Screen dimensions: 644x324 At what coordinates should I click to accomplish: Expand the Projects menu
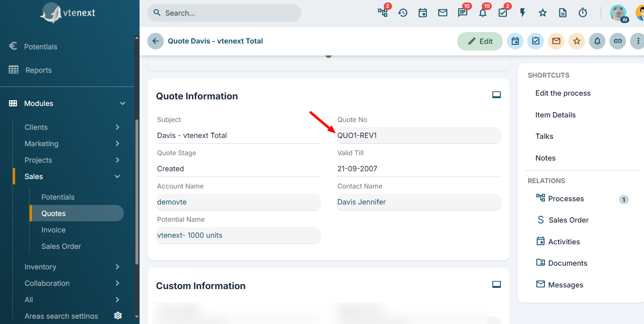click(72, 160)
